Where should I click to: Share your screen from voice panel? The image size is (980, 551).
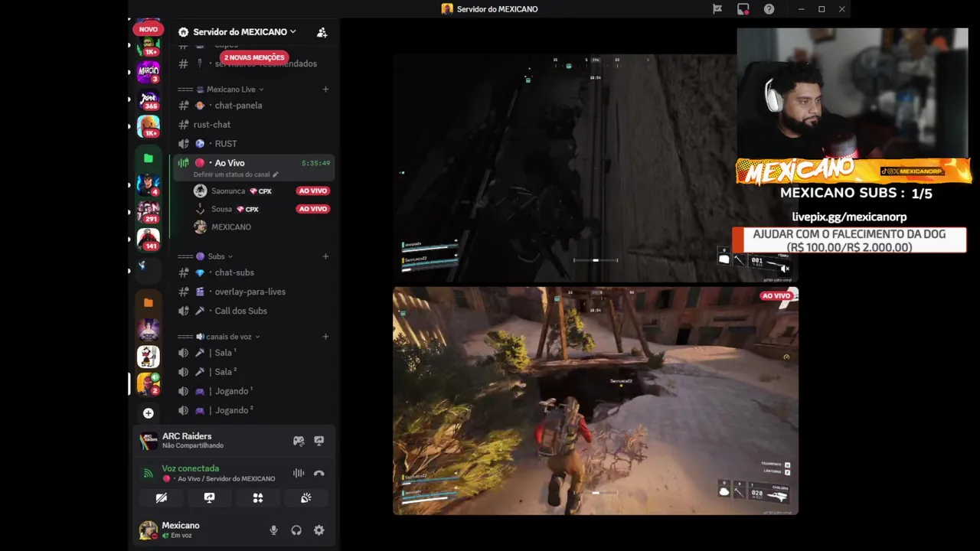(209, 498)
